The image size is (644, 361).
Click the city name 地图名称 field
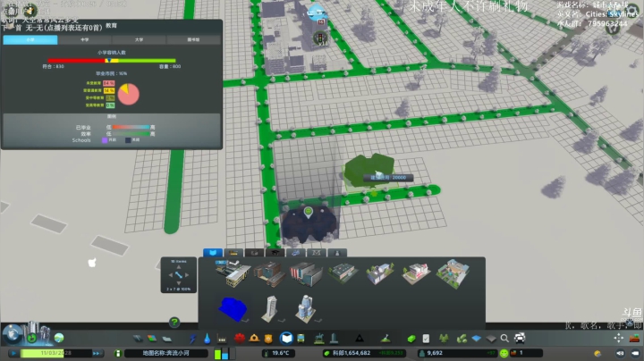pos(166,353)
